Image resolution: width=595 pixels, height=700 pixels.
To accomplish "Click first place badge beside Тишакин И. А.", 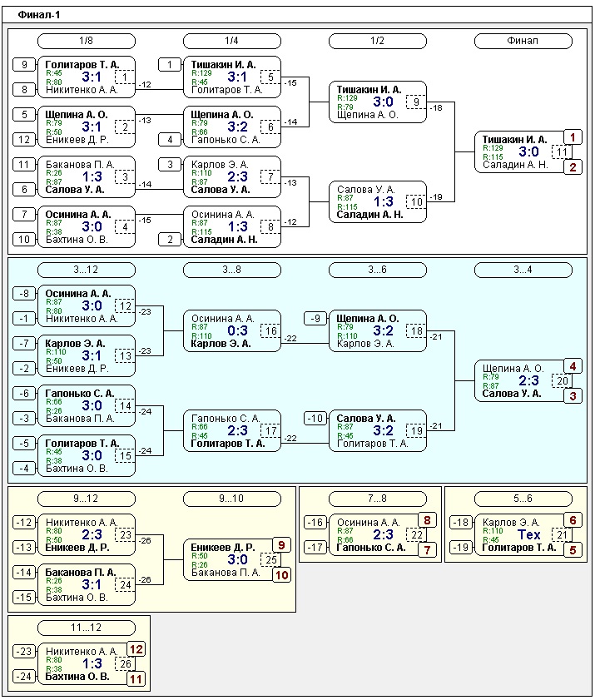I will pos(573,137).
